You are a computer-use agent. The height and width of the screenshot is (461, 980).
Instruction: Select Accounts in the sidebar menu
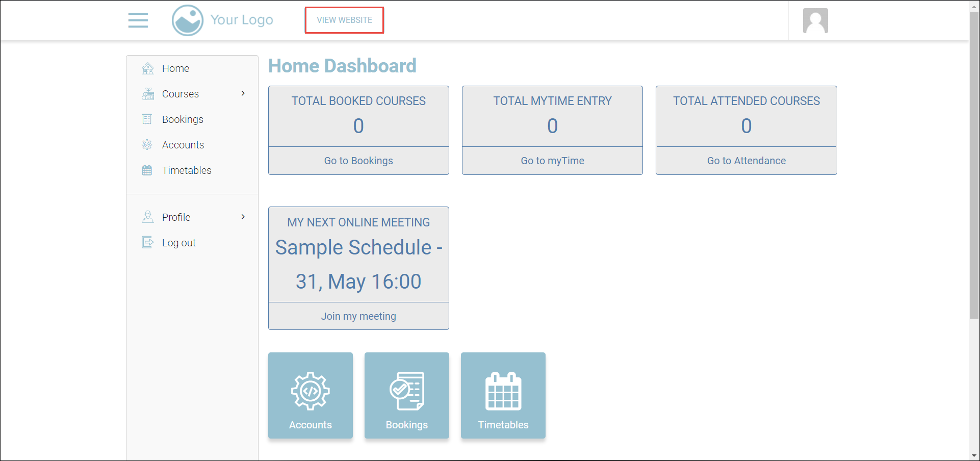click(183, 145)
